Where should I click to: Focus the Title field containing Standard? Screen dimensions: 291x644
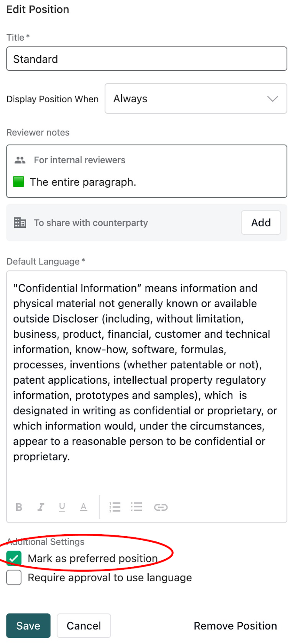pyautogui.click(x=147, y=59)
